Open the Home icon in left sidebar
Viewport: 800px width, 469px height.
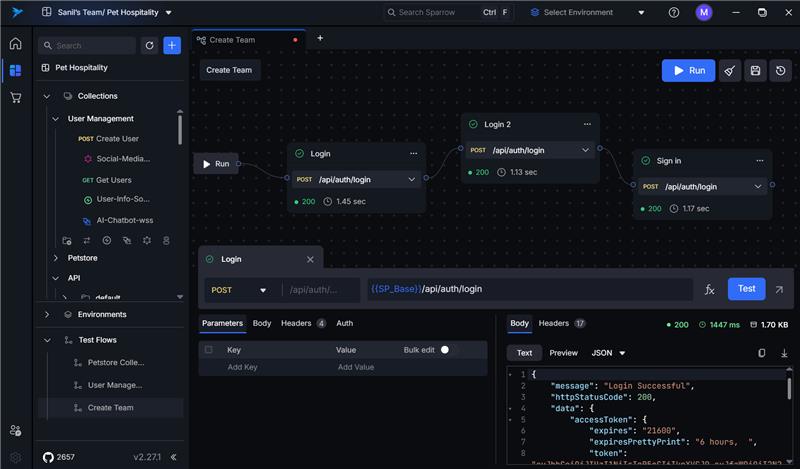click(x=15, y=44)
